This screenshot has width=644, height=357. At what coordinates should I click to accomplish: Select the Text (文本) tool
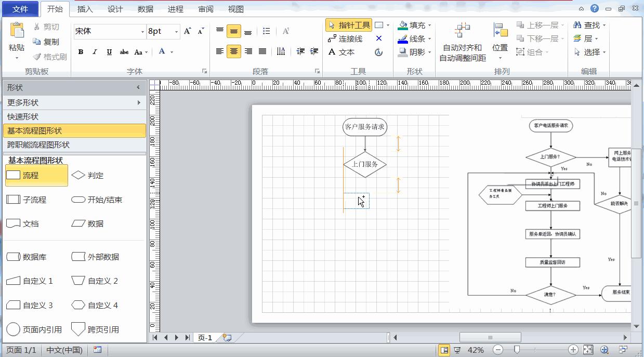tap(341, 52)
